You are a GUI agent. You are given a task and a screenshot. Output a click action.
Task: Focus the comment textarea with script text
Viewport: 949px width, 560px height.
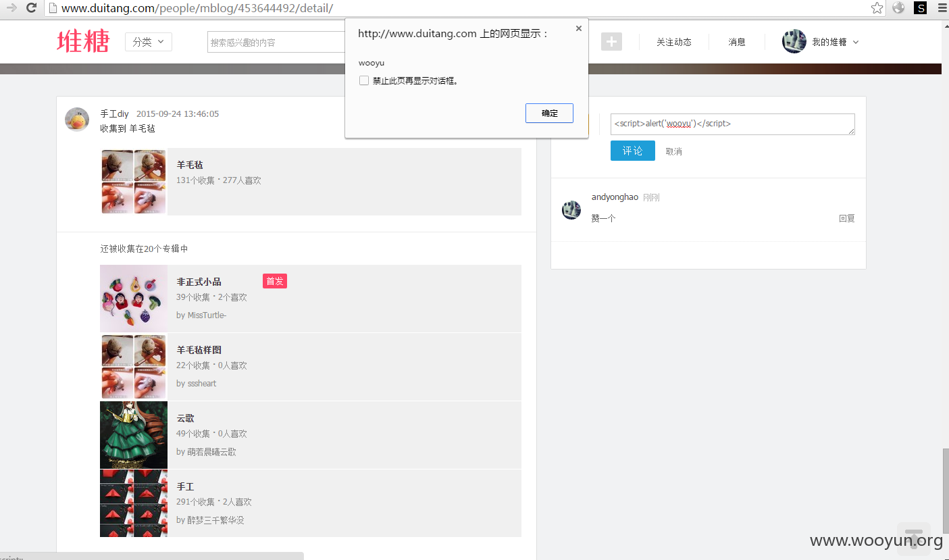coord(733,124)
